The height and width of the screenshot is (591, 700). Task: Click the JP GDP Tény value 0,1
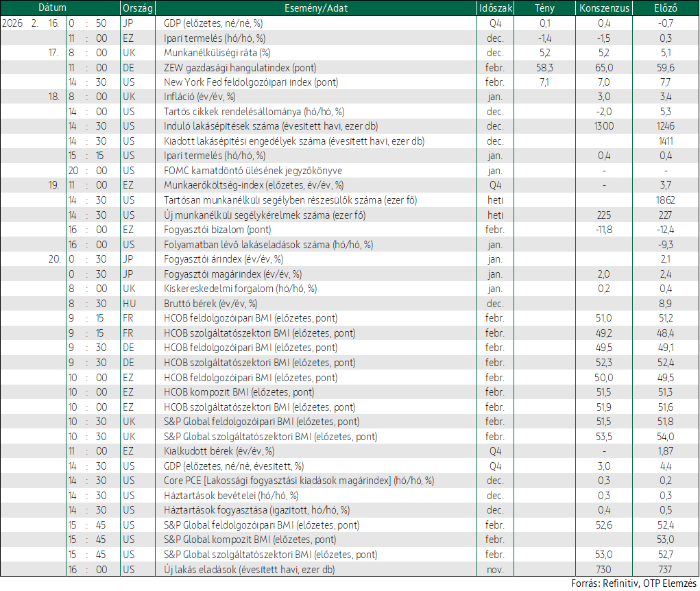(544, 24)
